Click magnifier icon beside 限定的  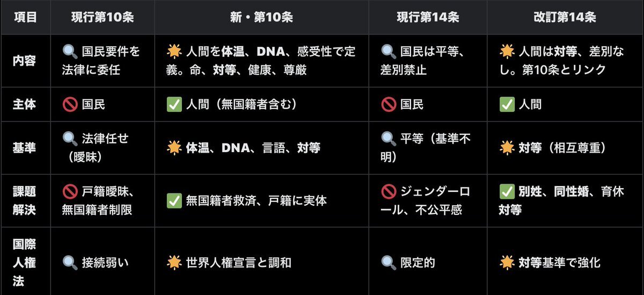coord(389,262)
